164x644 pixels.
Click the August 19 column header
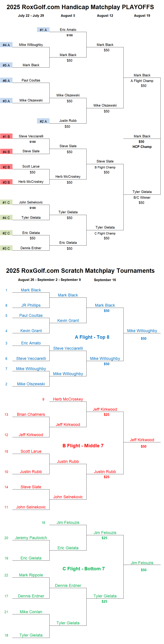[x=142, y=15]
